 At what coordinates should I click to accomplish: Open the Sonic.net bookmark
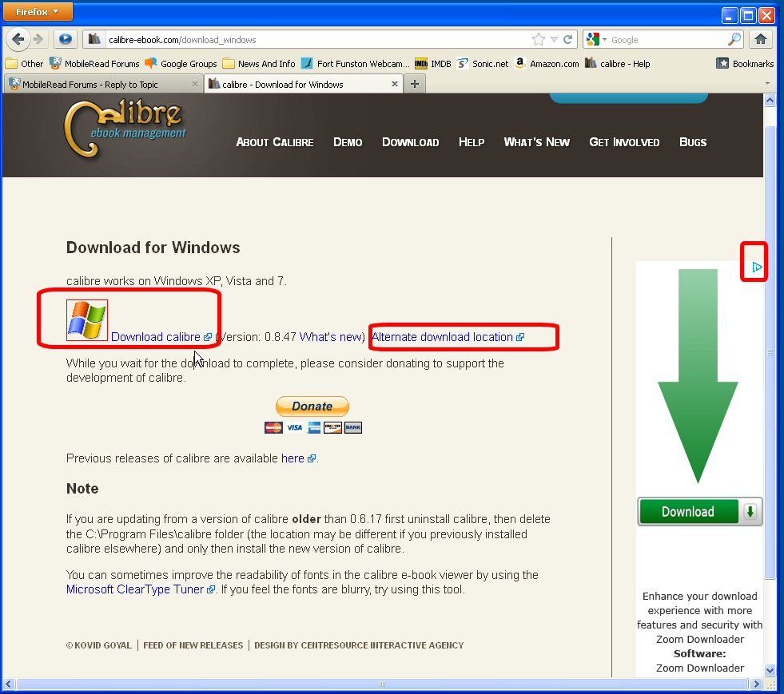coord(483,63)
